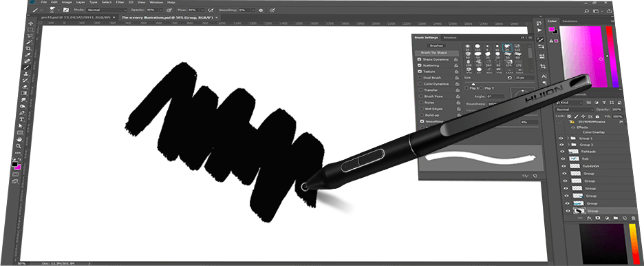Switch to the Swatches tab
The height and width of the screenshot is (266, 644).
pyautogui.click(x=570, y=21)
